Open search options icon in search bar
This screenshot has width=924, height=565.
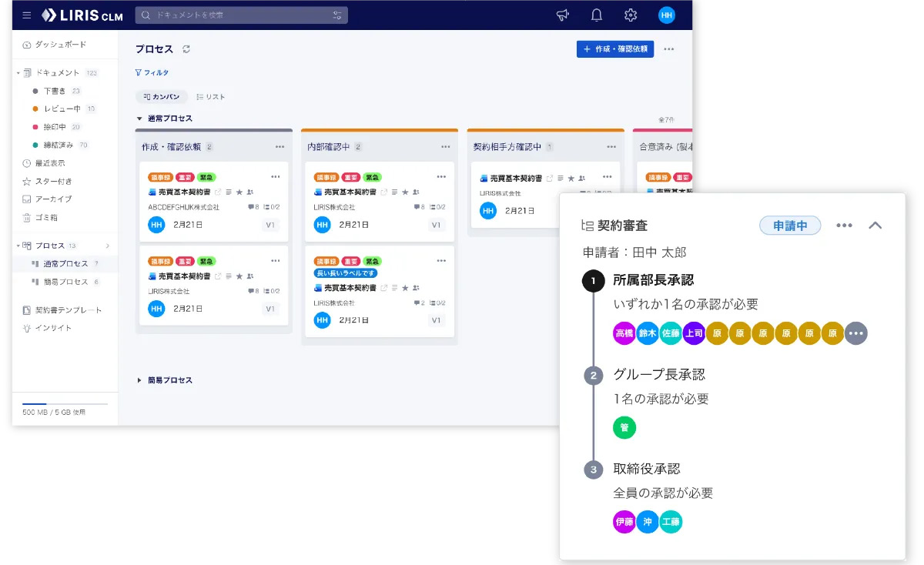(x=337, y=15)
